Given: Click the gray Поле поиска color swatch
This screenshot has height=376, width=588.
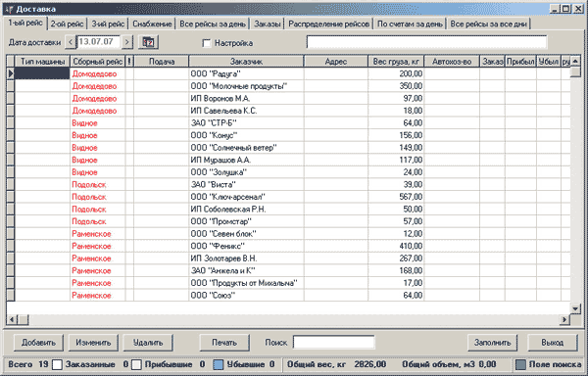Looking at the screenshot, I should [x=520, y=364].
